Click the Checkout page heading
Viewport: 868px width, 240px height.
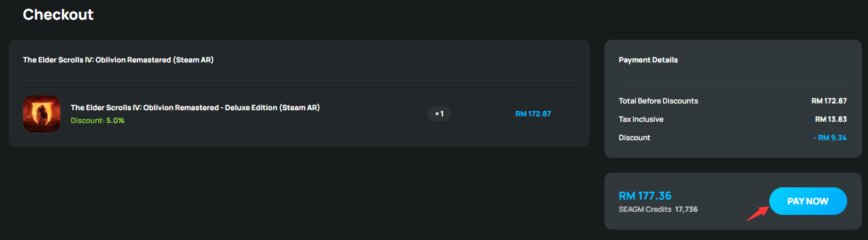[58, 15]
